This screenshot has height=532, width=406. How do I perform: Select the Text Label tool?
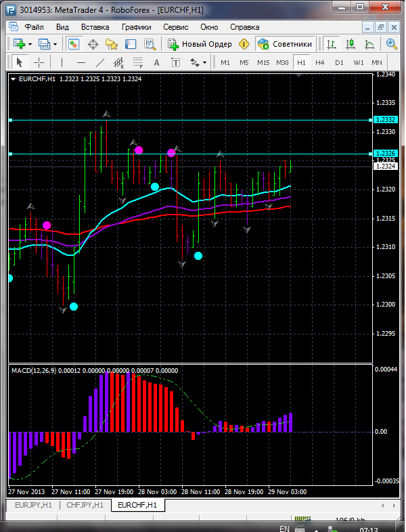tap(175, 62)
